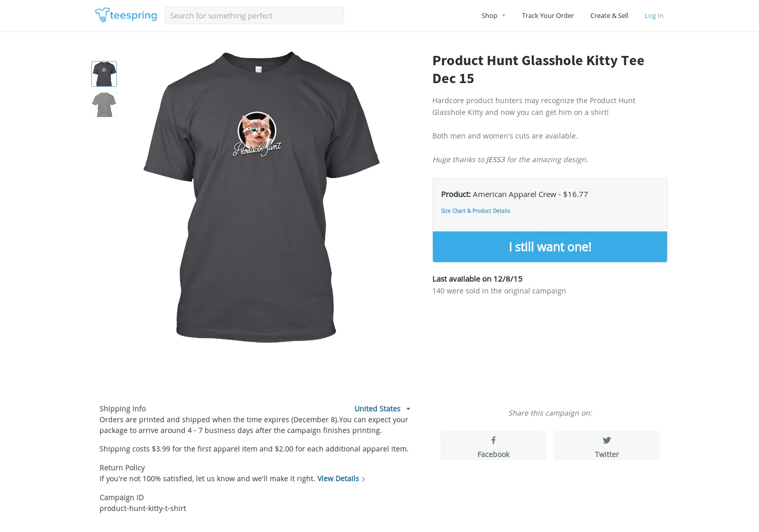This screenshot has height=532, width=759.
Task: Share the campaign via Facebook icon
Action: pos(493,445)
